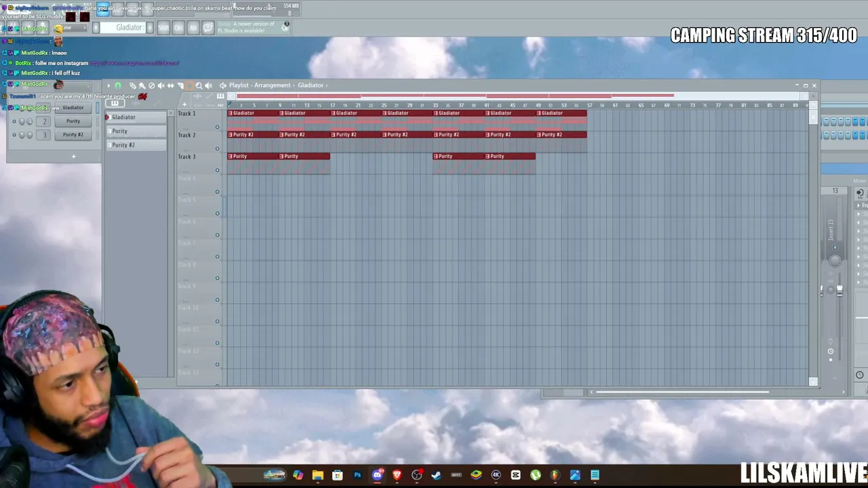The width and height of the screenshot is (868, 488).
Task: Click the piano keys icon above the ruler
Action: [220, 96]
